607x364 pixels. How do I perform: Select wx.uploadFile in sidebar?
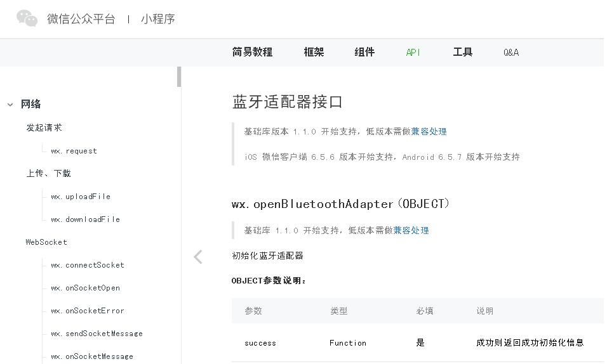point(81,197)
